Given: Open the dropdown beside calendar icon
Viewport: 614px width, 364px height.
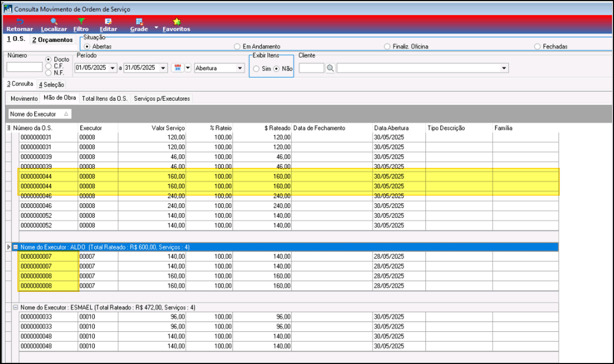Looking at the screenshot, I should click(x=188, y=68).
